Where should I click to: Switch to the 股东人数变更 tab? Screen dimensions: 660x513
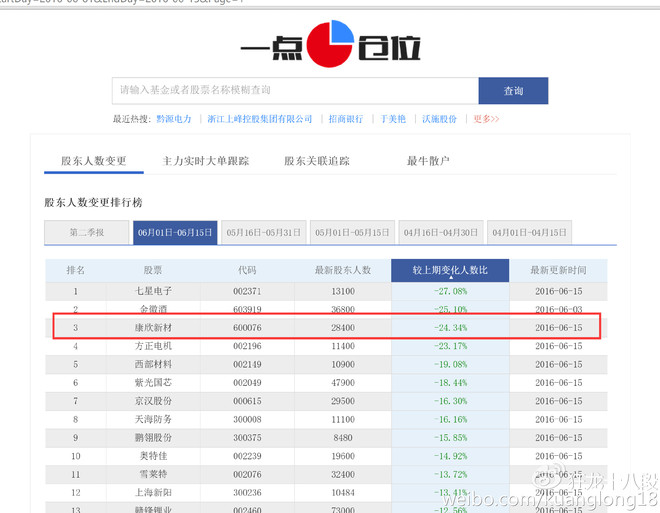[x=94, y=161]
